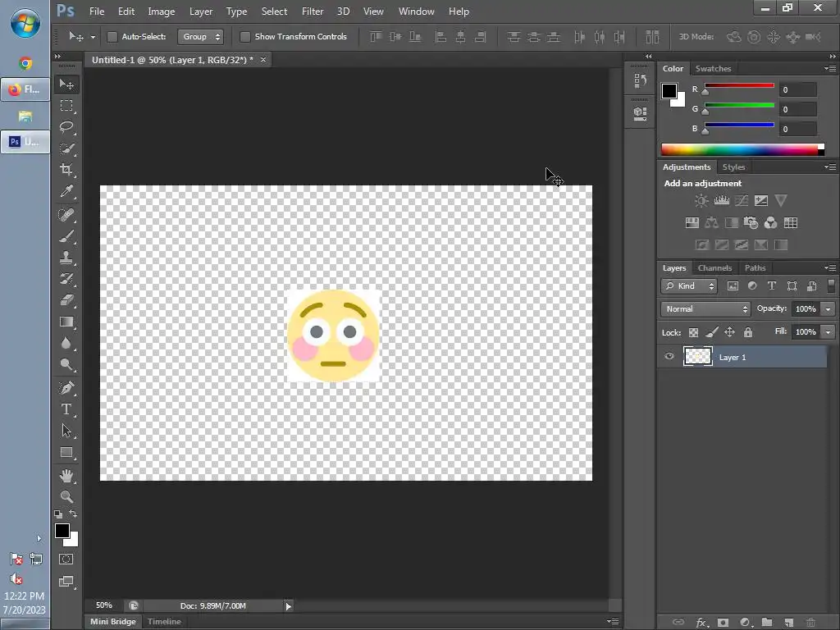Viewport: 840px width, 630px height.
Task: Create a new layer icon
Action: click(788, 623)
